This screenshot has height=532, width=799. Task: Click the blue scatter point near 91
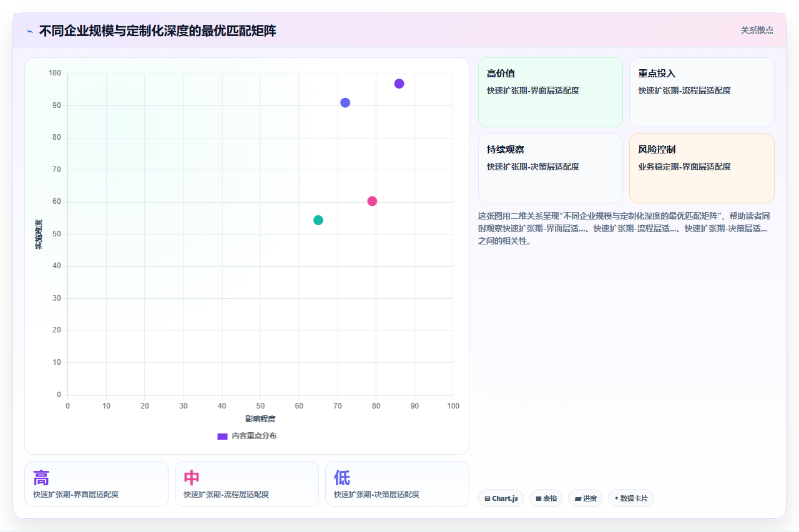[345, 102]
